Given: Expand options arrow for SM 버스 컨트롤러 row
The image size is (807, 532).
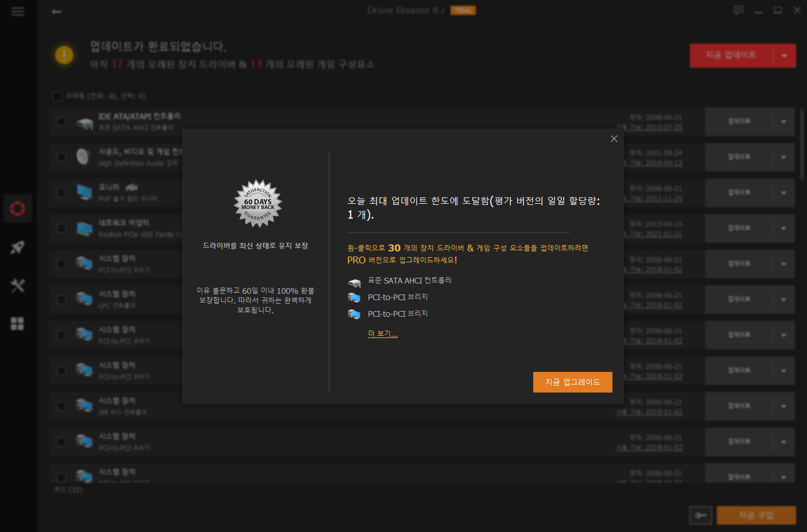Looking at the screenshot, I should pos(784,406).
